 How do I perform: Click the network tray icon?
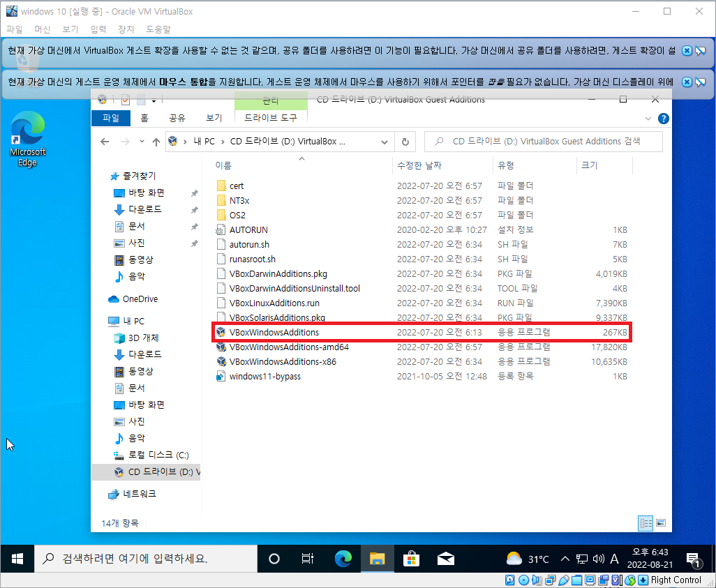click(581, 559)
